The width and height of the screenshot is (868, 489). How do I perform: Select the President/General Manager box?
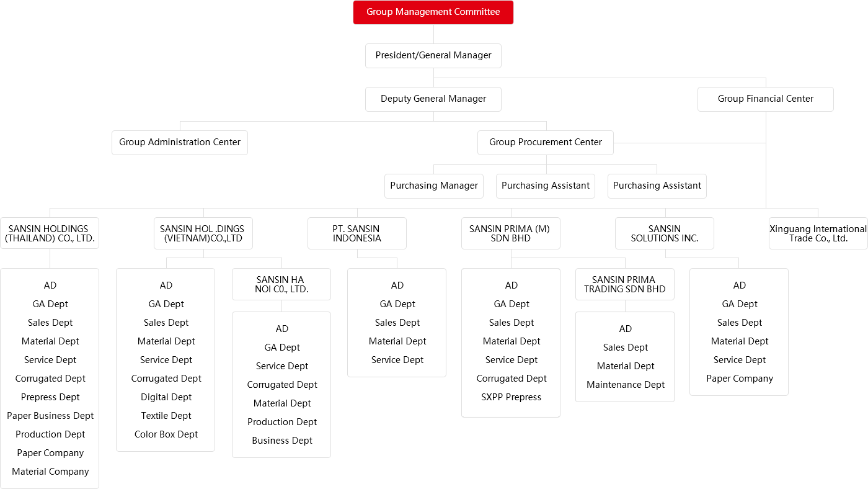click(433, 55)
